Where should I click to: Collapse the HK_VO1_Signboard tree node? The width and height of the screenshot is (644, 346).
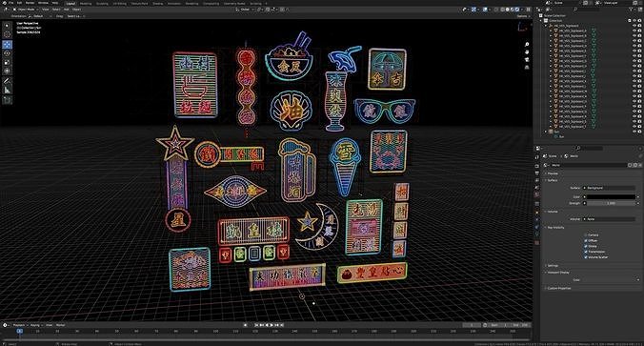[x=546, y=26]
